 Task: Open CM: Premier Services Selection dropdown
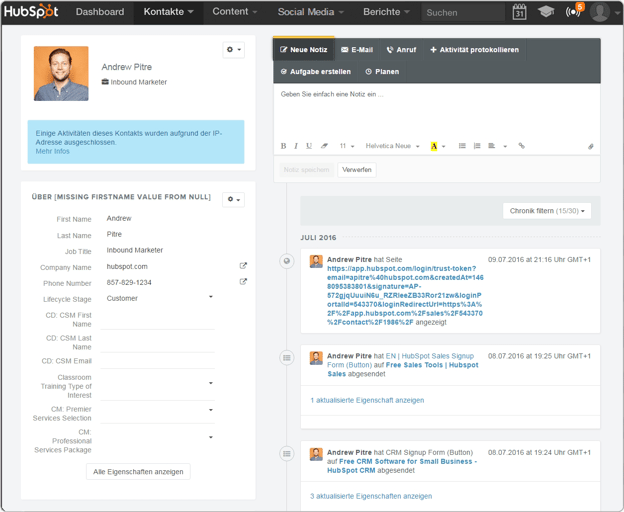point(158,413)
